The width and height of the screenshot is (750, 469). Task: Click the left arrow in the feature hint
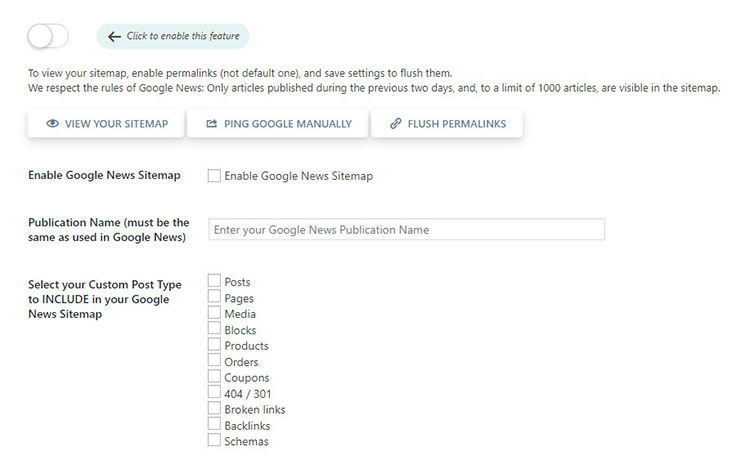(x=114, y=37)
